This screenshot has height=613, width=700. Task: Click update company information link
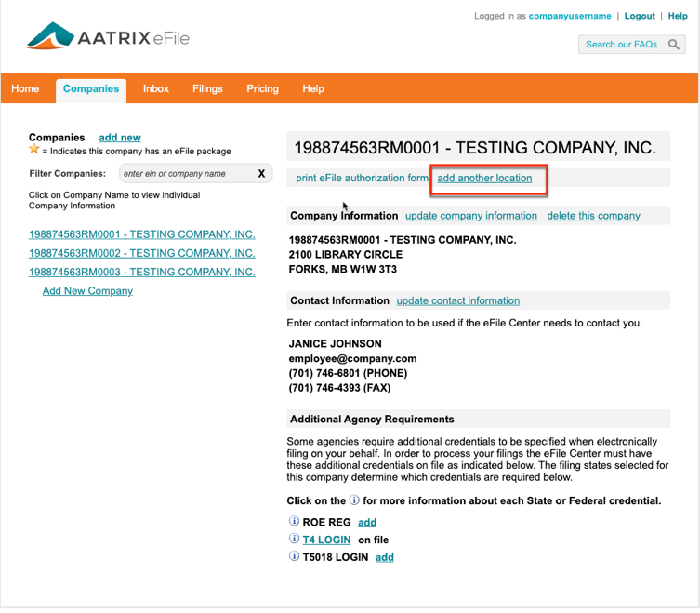470,216
